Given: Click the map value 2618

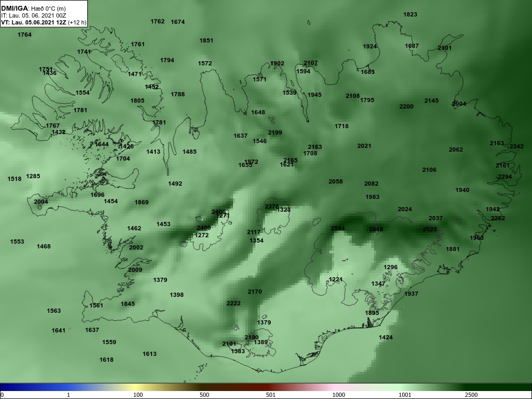Looking at the screenshot, I should (x=376, y=229).
